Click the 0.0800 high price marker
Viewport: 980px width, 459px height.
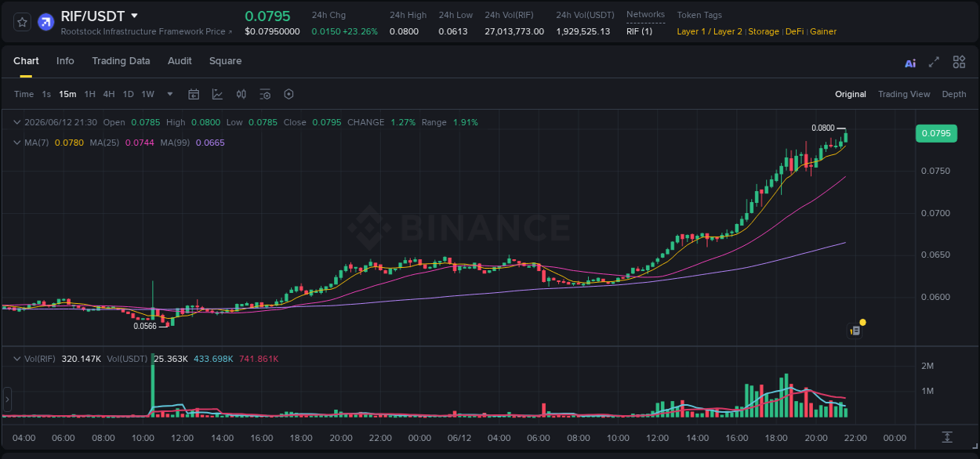[x=822, y=128]
